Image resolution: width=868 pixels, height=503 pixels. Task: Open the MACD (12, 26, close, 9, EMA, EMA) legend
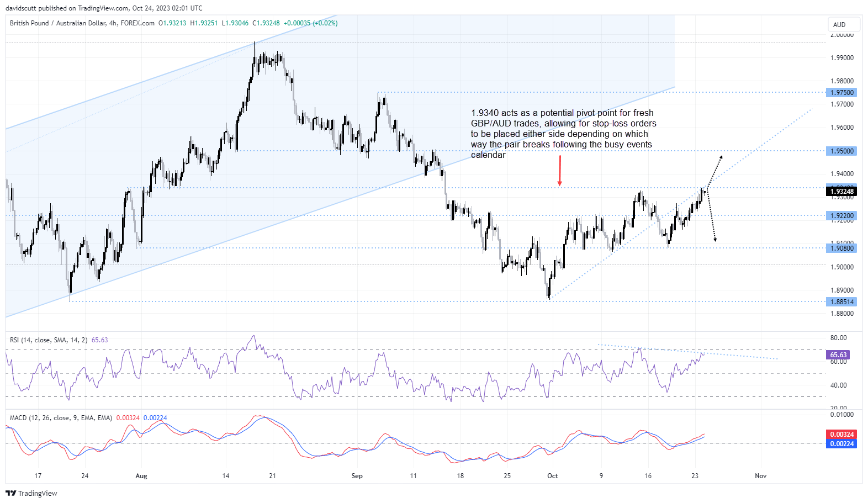point(61,418)
